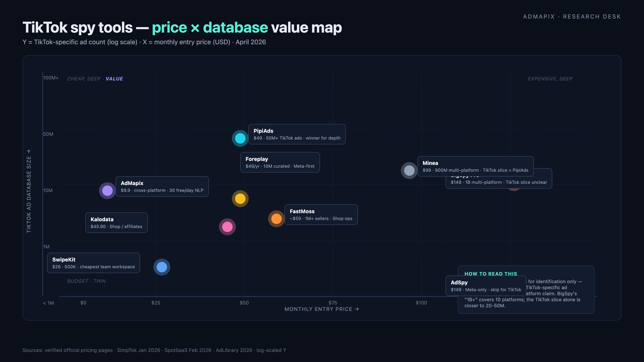Screen dimensions: 644x362
Task: Open the SwipeKit label card
Action: pyautogui.click(x=93, y=263)
